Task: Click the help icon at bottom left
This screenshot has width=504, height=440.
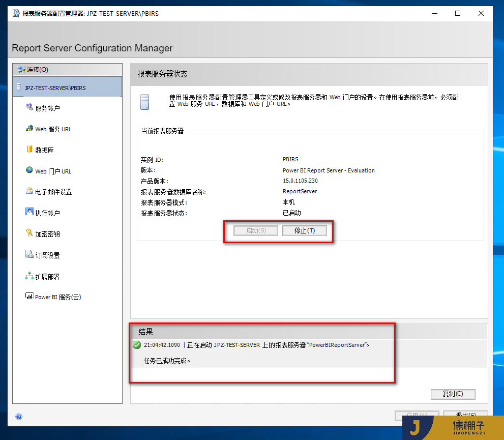Action: [19, 417]
